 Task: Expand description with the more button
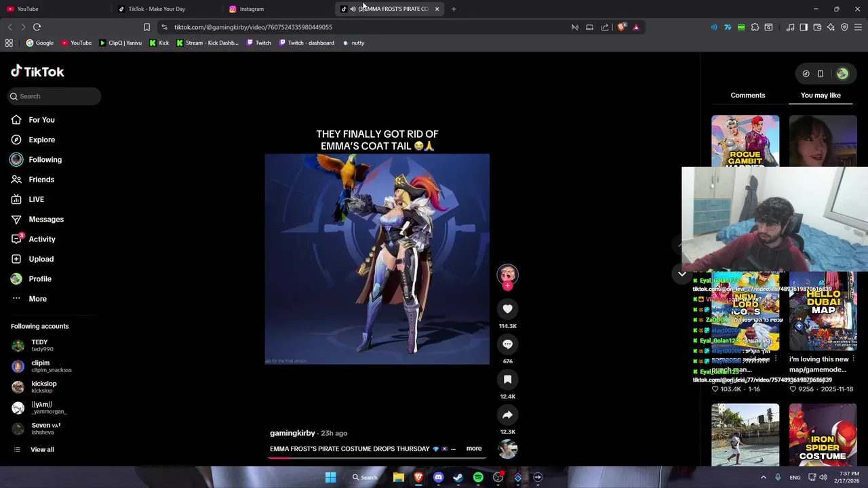[474, 449]
